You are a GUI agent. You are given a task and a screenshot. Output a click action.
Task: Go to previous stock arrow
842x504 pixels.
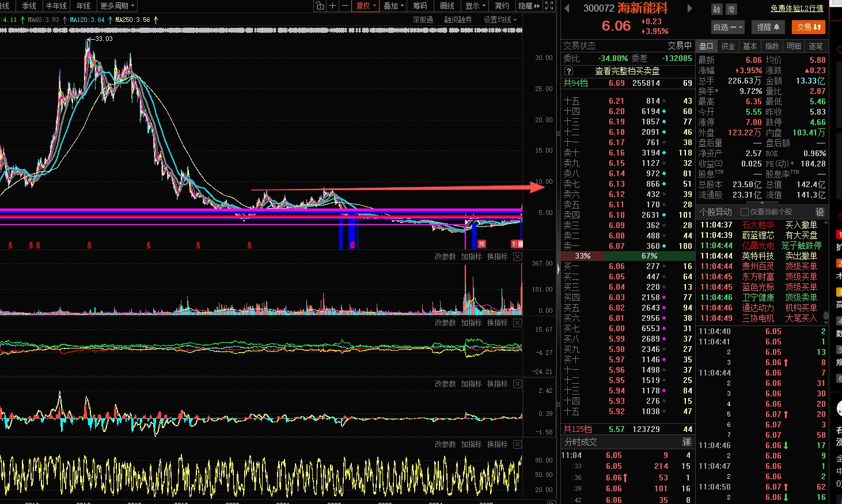[x=567, y=9]
